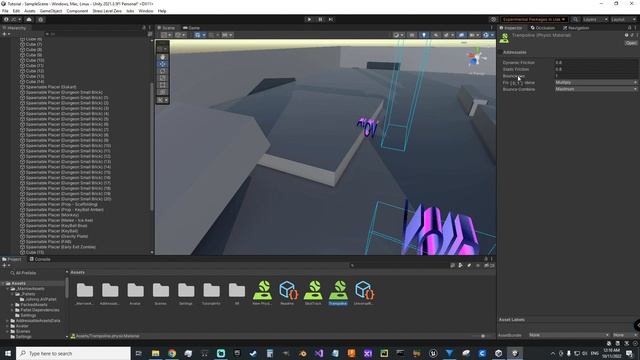640x360 pixels.
Task: Switch to the Game tab
Action: pyautogui.click(x=191, y=28)
